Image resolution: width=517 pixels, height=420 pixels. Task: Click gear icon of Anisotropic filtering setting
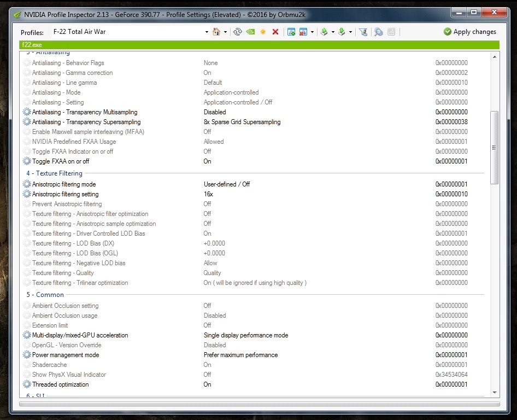(27, 194)
